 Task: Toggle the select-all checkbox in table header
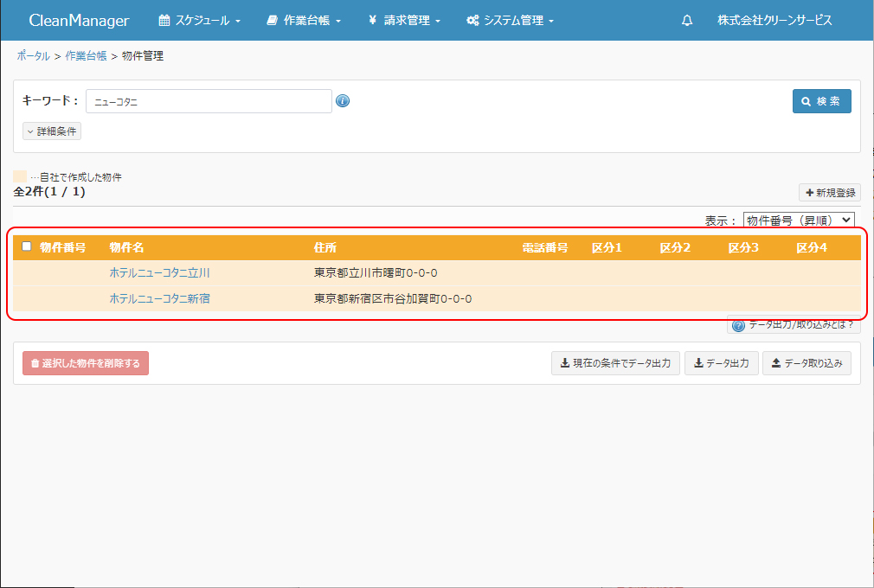click(x=26, y=246)
